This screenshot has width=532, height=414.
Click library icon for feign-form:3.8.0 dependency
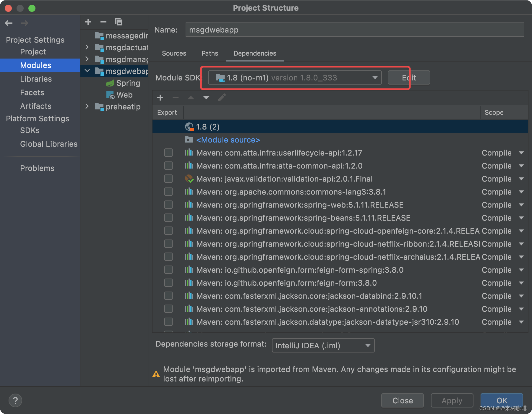(189, 283)
